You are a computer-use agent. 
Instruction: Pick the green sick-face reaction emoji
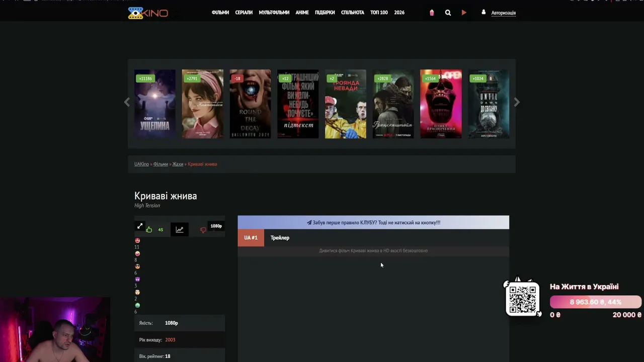[137, 305]
